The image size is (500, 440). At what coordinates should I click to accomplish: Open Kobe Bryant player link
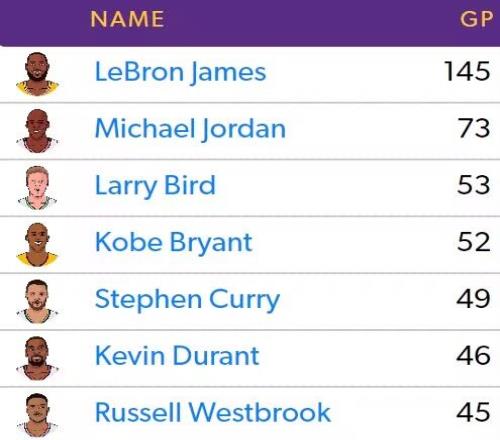point(174,242)
